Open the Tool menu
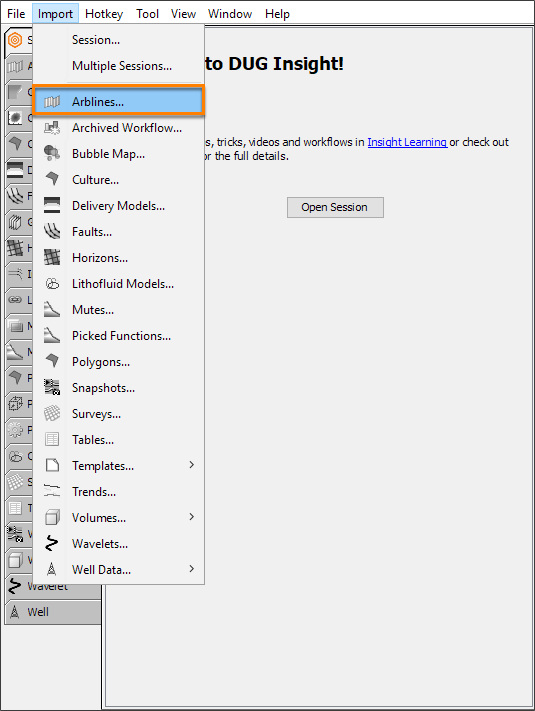The width and height of the screenshot is (535, 711). [147, 14]
